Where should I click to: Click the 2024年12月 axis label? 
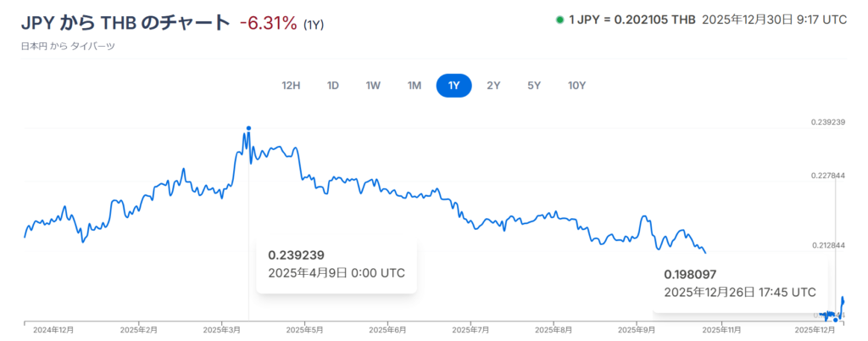[52, 330]
